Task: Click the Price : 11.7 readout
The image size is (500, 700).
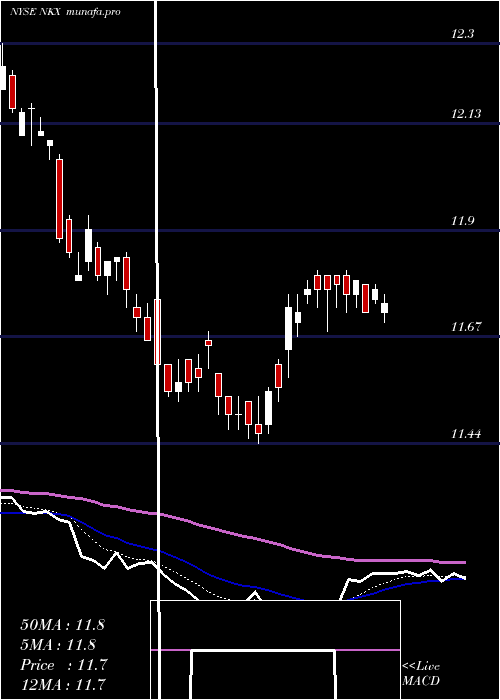Action: pyautogui.click(x=64, y=665)
